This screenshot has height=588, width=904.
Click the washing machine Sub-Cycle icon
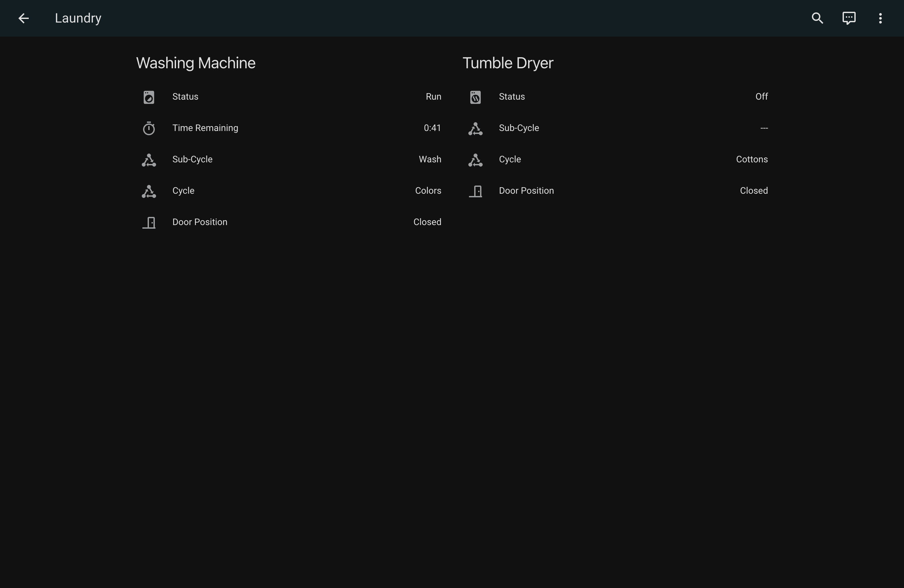(x=149, y=160)
